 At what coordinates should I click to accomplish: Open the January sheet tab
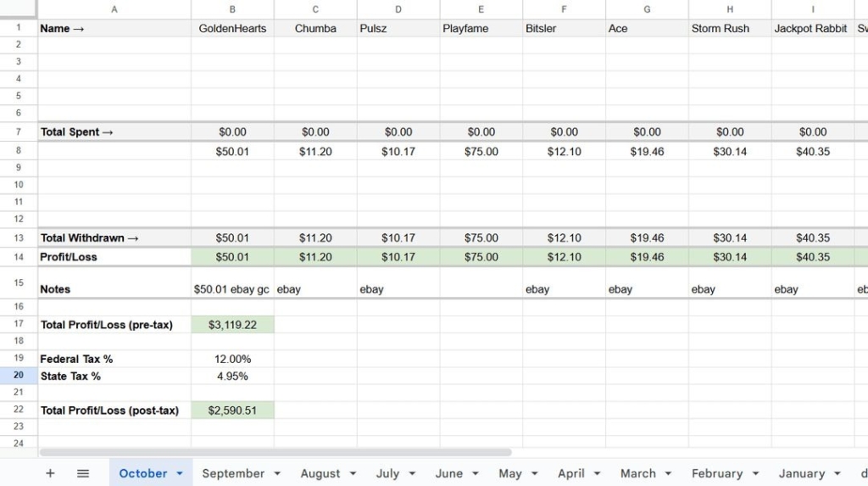(x=801, y=473)
